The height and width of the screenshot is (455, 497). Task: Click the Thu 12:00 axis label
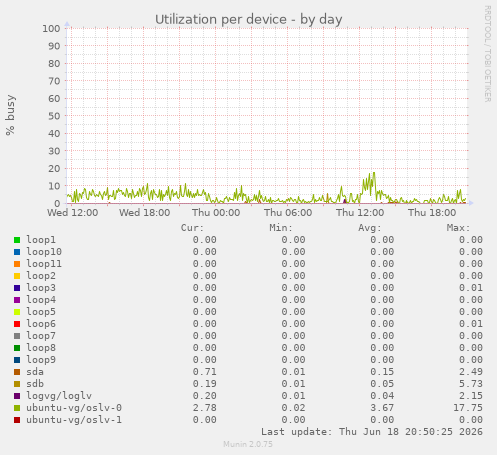[x=360, y=212]
